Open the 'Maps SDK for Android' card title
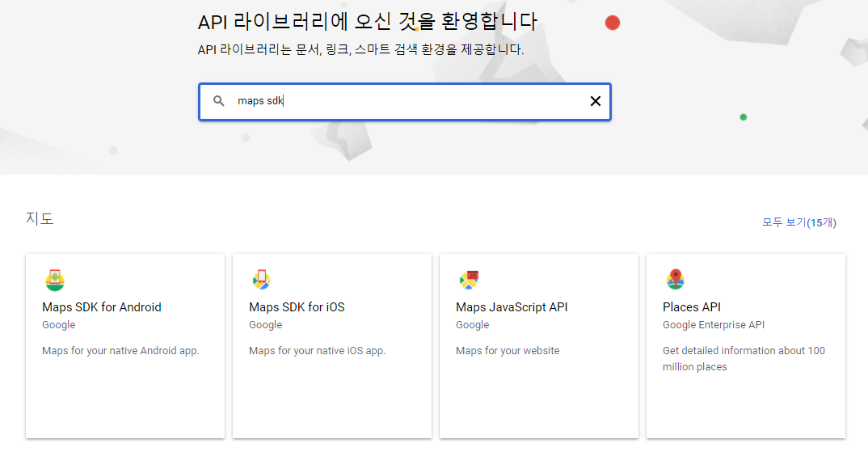868x452 pixels. point(102,307)
